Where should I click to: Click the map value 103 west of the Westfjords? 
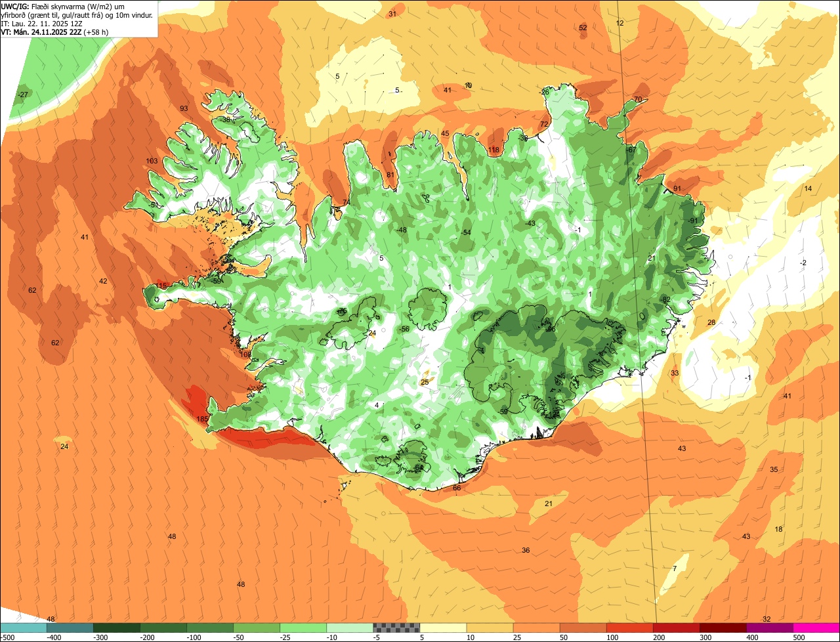(152, 161)
